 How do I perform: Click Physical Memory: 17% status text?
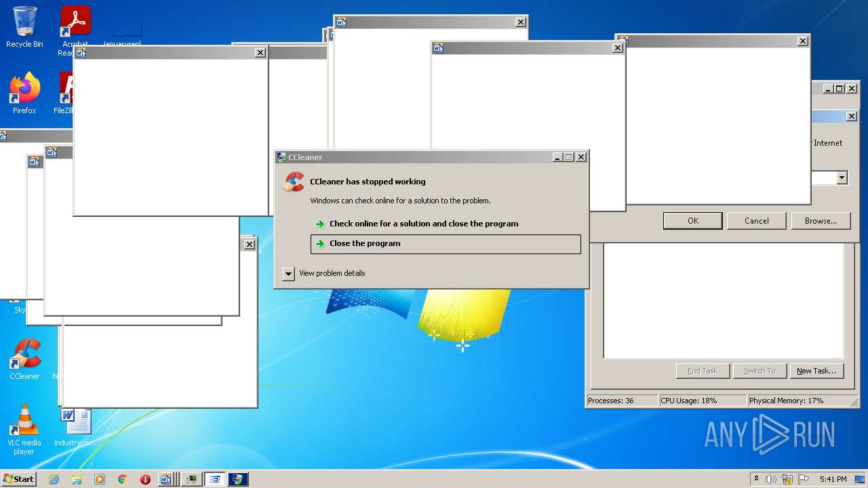[802, 401]
